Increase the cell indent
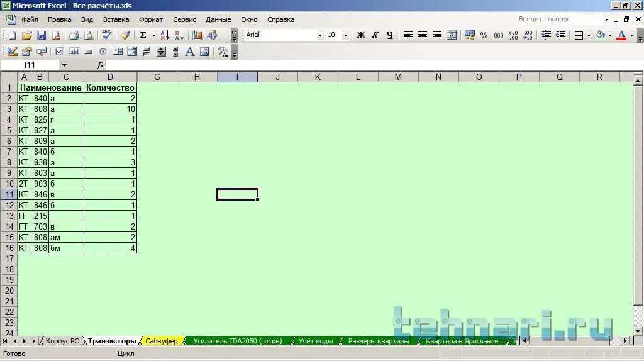 click(x=560, y=35)
